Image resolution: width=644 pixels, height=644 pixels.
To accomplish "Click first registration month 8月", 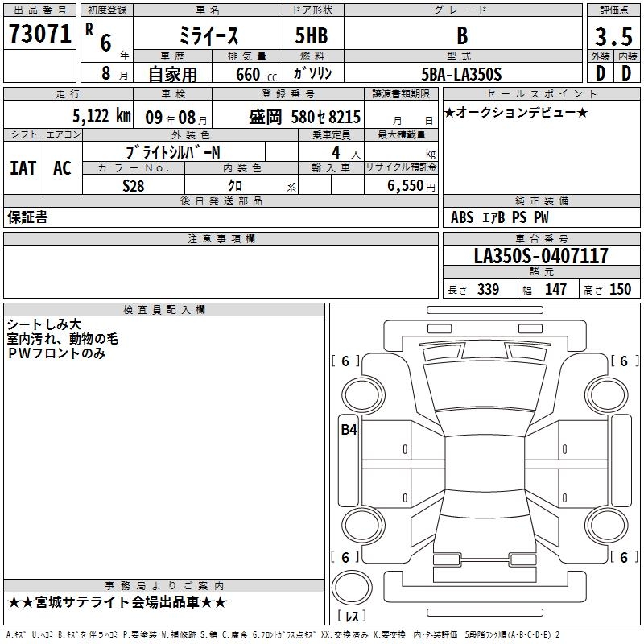I will [x=114, y=74].
